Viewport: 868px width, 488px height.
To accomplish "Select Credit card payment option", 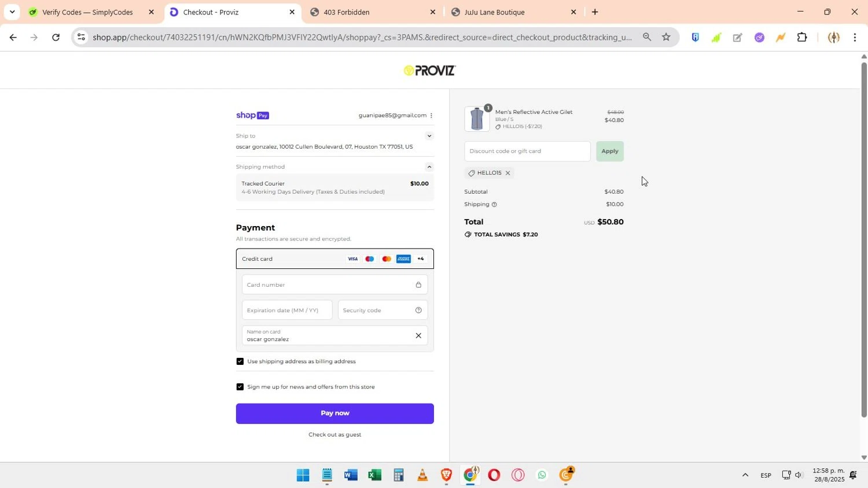I will tap(335, 259).
